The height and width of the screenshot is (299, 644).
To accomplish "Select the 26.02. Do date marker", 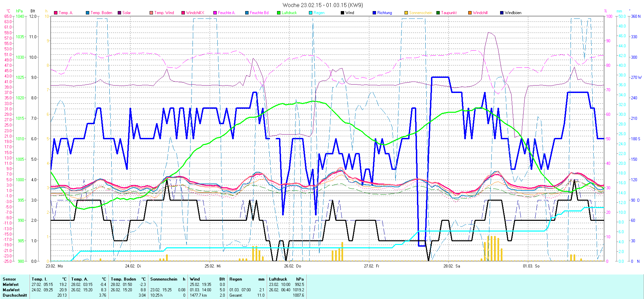I will point(292,266).
